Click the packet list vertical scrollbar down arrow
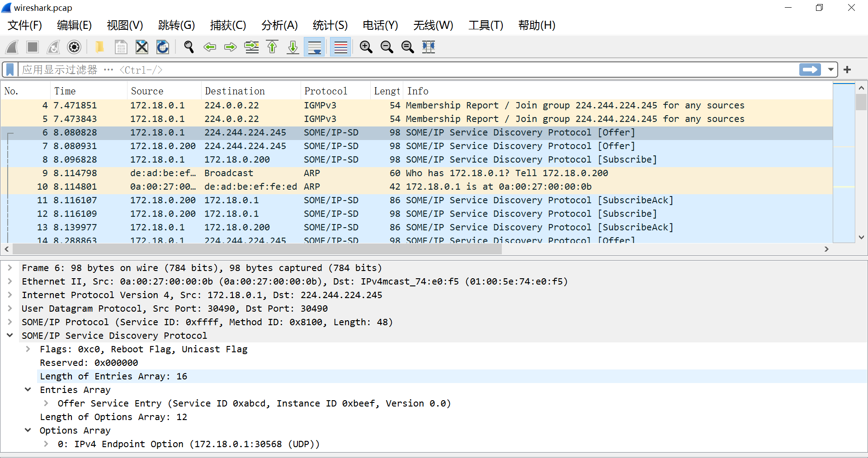 point(861,237)
